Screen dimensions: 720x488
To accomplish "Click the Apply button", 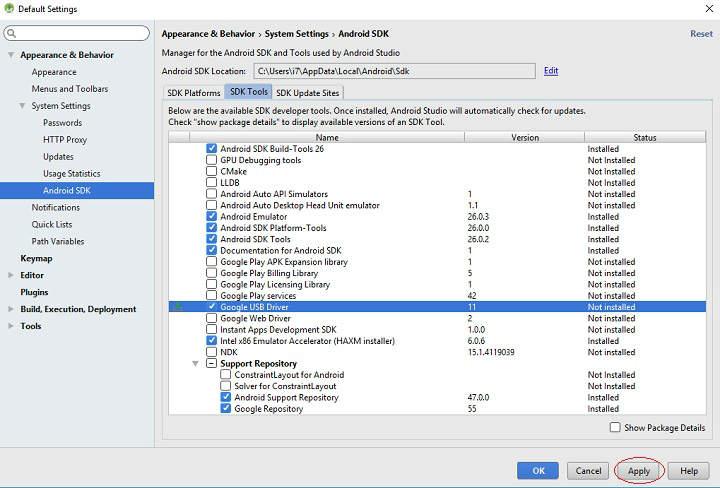I will (x=639, y=471).
